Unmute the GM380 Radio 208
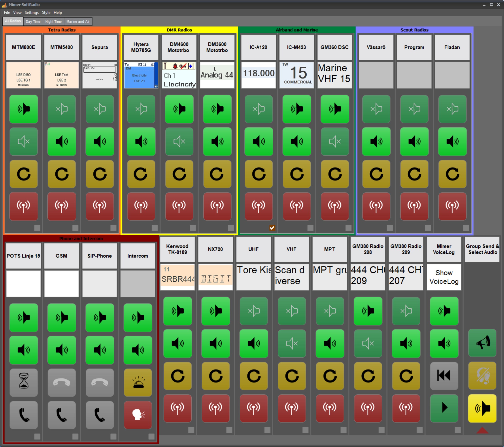Viewport: 504px width, 447px height. [x=368, y=343]
